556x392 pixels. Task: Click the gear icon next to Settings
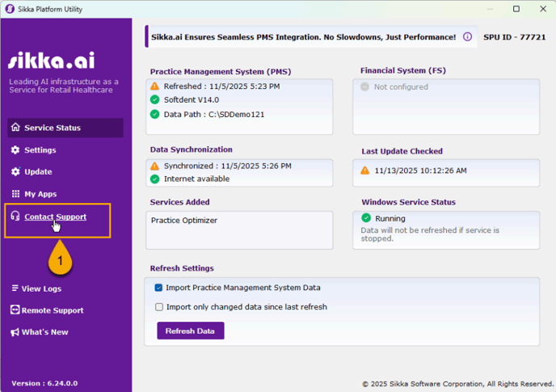[x=15, y=150]
